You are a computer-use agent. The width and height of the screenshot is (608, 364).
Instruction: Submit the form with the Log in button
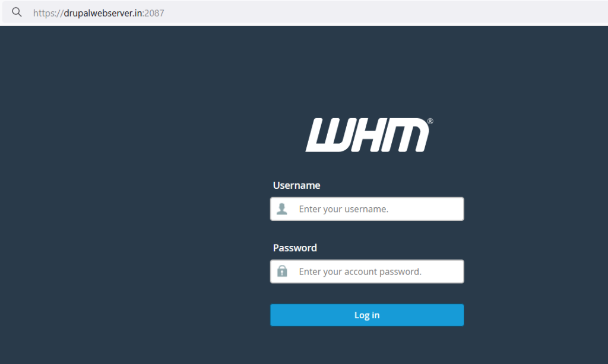coord(367,315)
